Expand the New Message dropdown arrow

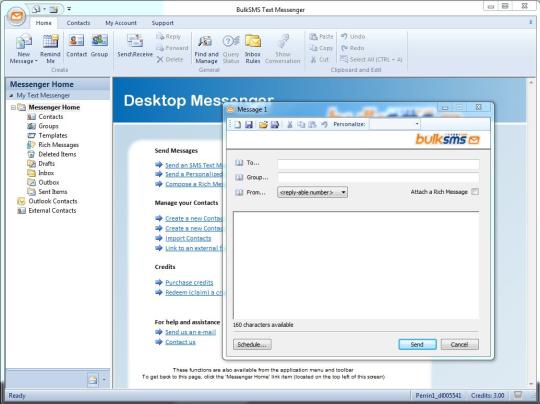(x=36, y=61)
